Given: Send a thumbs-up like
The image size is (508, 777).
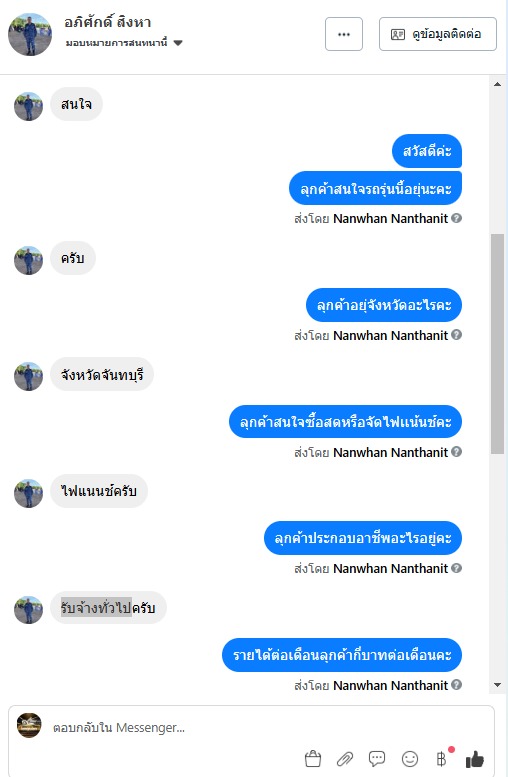Looking at the screenshot, I should point(475,759).
